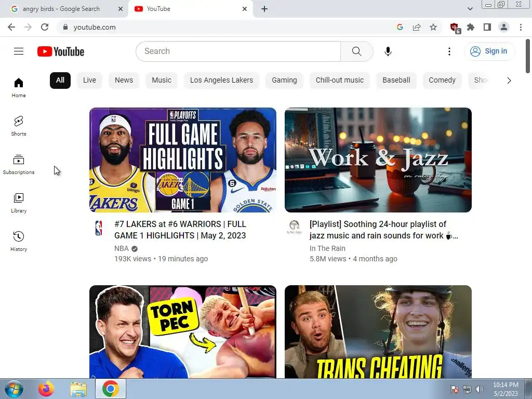Image resolution: width=532 pixels, height=399 pixels.
Task: Click the share page icon in the address bar
Action: click(x=417, y=27)
